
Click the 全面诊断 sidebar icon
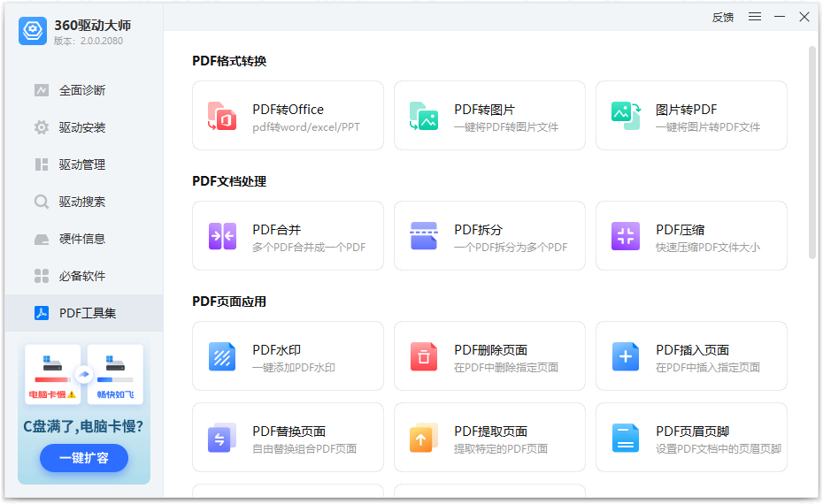42,90
